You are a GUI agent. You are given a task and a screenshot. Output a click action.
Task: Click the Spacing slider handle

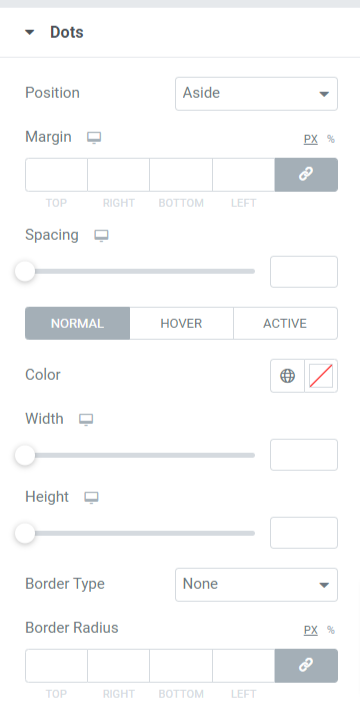(25, 272)
